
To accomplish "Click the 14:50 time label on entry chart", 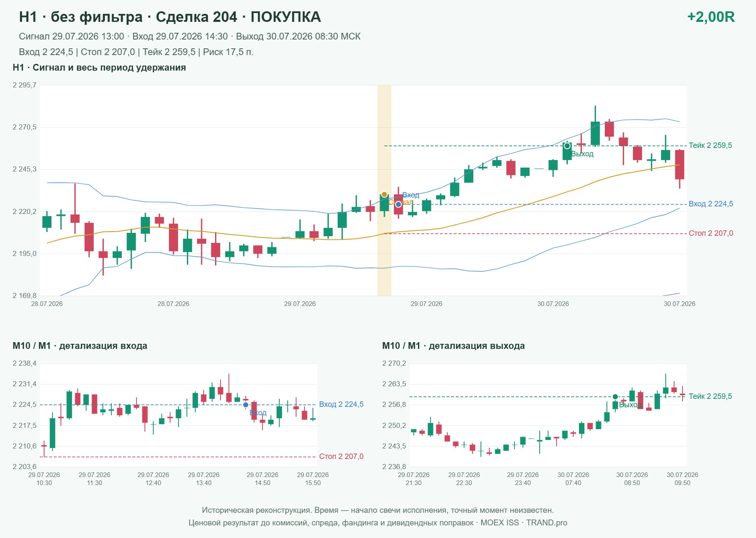I will (262, 483).
